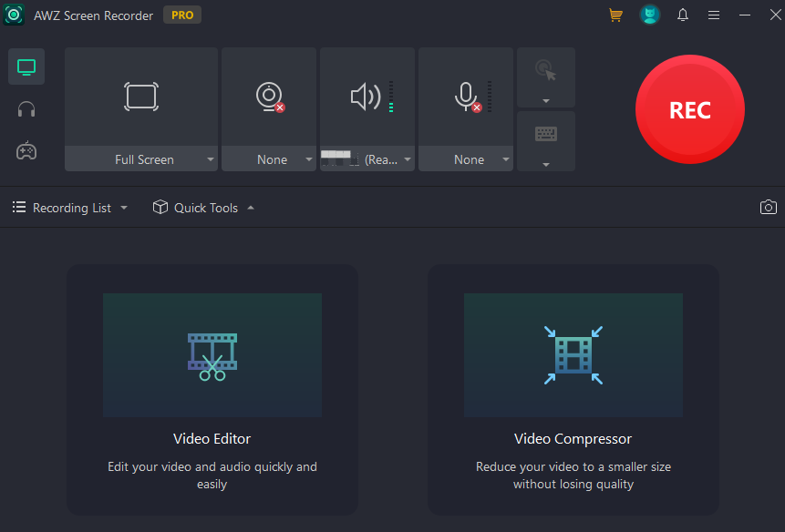Click the microphone volume level meter
Image resolution: width=785 pixels, height=532 pixels.
tap(490, 97)
